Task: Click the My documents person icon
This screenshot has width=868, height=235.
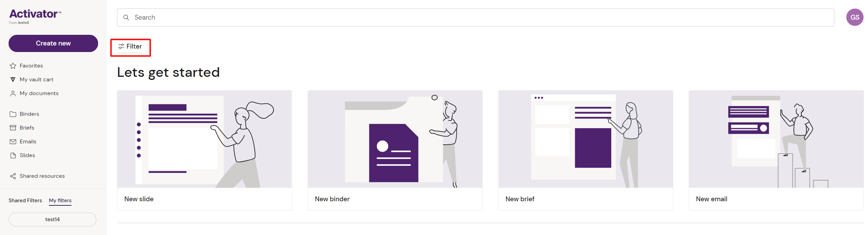Action: click(x=13, y=93)
